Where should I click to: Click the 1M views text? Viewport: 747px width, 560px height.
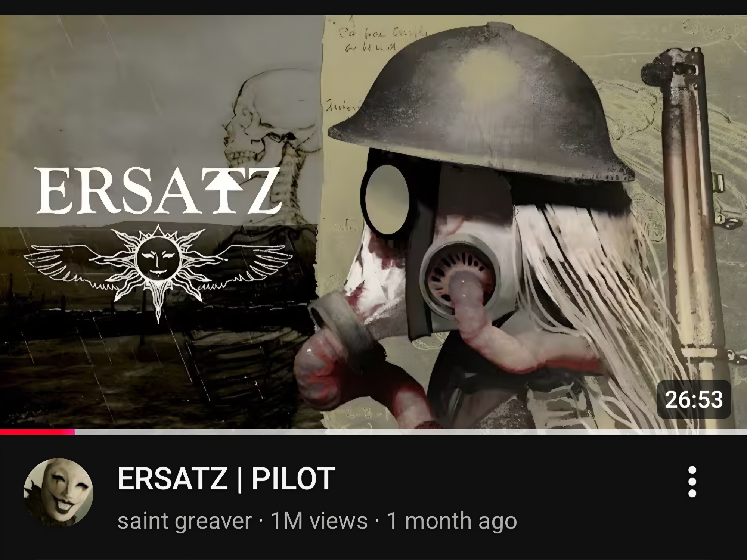319,520
